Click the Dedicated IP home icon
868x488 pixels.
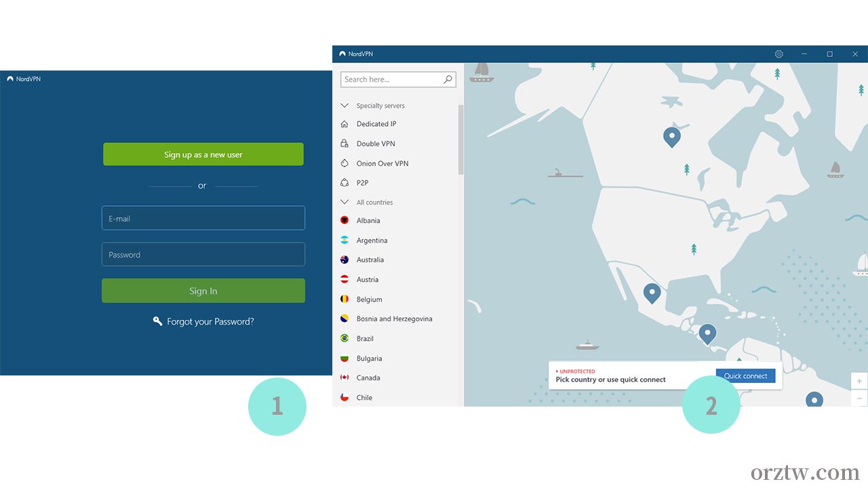click(344, 124)
